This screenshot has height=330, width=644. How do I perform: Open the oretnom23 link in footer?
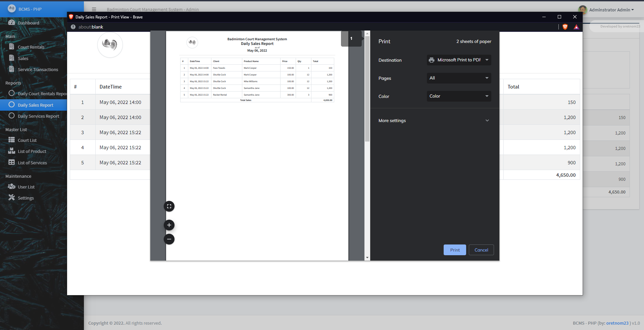click(617, 323)
